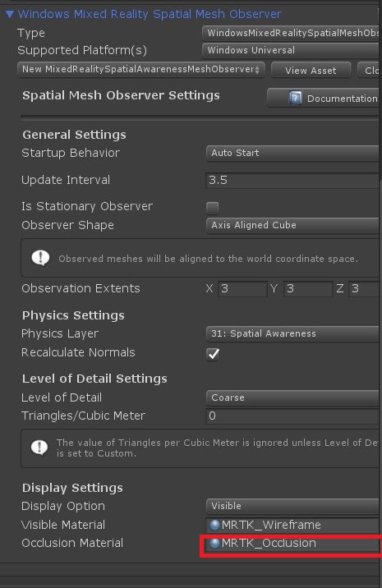Enable the Is Stationary Observer checkbox
The width and height of the screenshot is (382, 588).
tap(213, 208)
